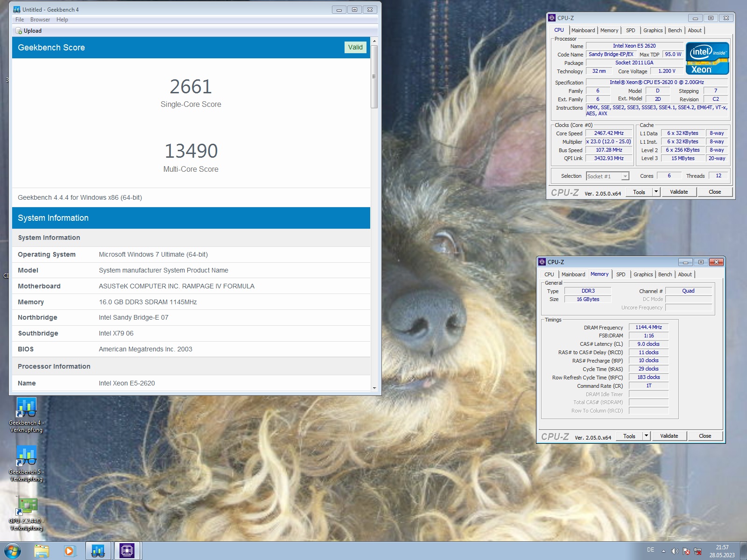Open the Geekbench 5 desktop shortcut

pyautogui.click(x=26, y=463)
